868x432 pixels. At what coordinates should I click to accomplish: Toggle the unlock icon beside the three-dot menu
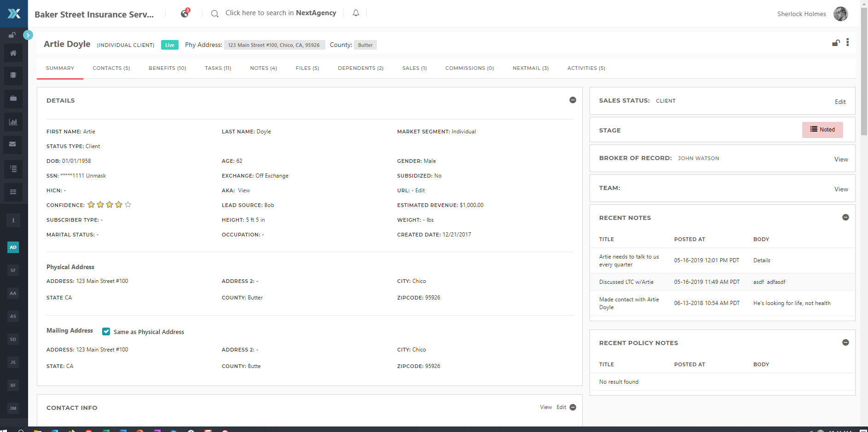(x=836, y=43)
